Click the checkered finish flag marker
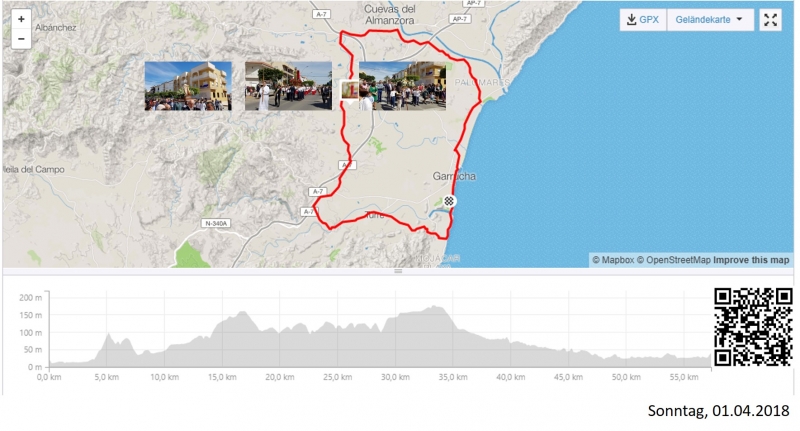800x431 pixels. (x=451, y=201)
